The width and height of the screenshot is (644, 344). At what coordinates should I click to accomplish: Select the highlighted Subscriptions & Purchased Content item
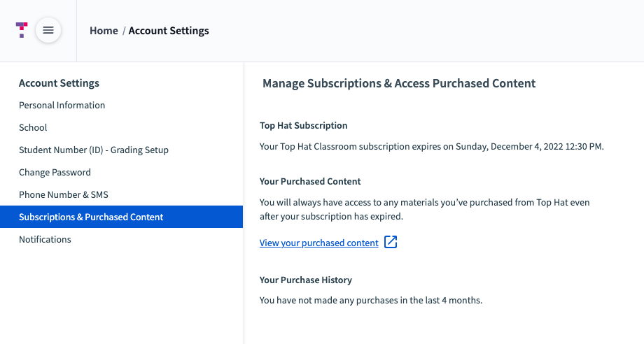click(91, 217)
